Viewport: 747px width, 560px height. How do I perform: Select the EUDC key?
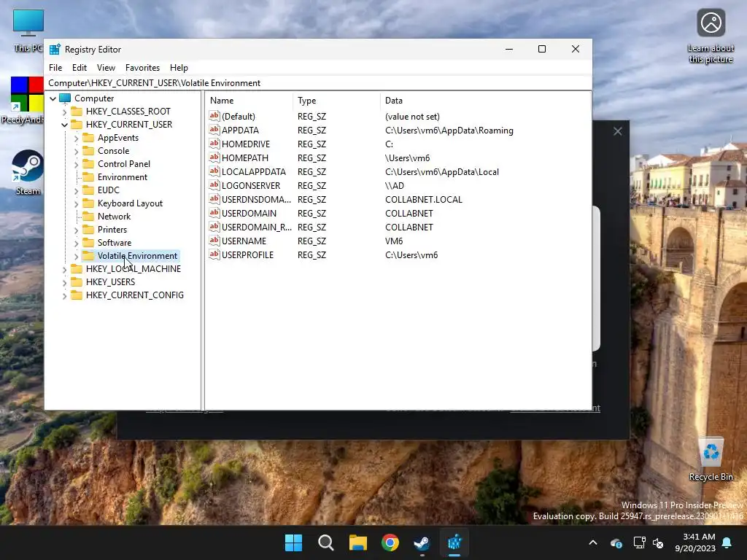click(x=109, y=190)
